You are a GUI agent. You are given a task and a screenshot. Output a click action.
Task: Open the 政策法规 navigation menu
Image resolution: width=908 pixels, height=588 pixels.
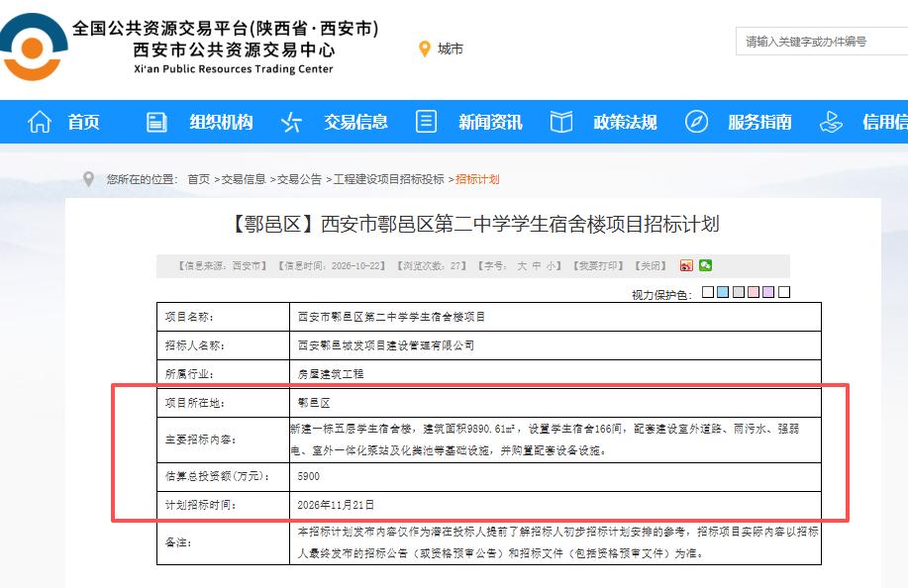point(625,122)
